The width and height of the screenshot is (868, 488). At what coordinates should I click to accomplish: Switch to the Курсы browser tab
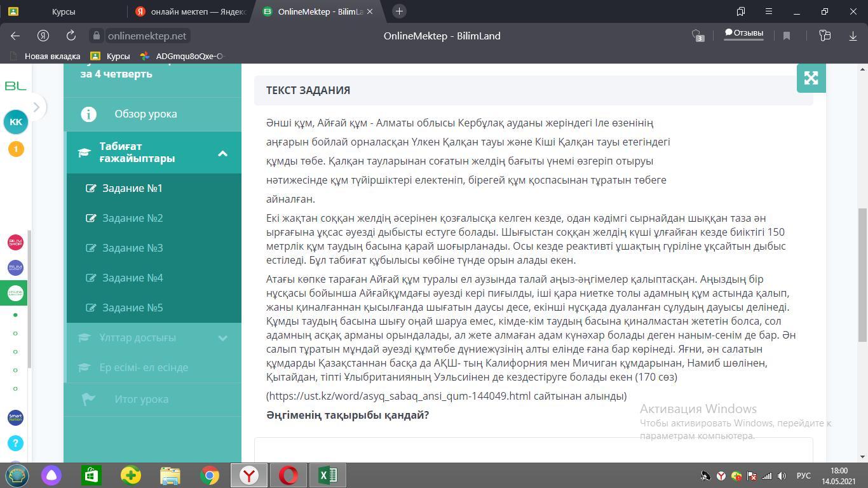click(64, 11)
